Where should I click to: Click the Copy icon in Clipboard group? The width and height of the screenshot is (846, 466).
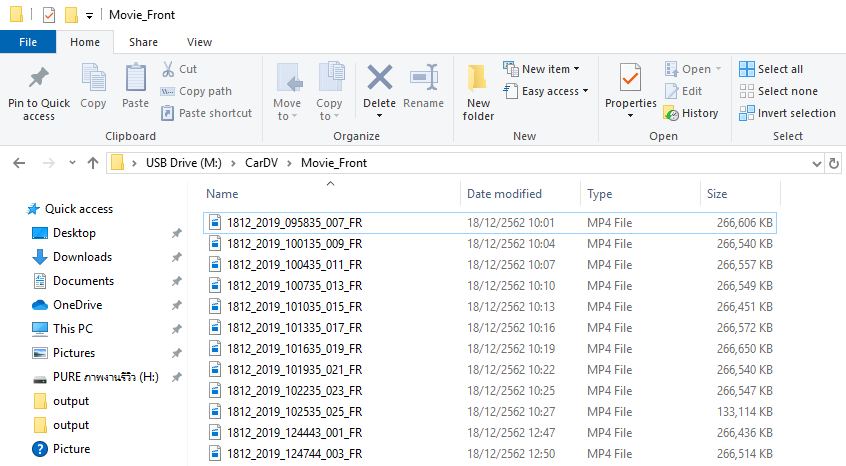pyautogui.click(x=93, y=77)
